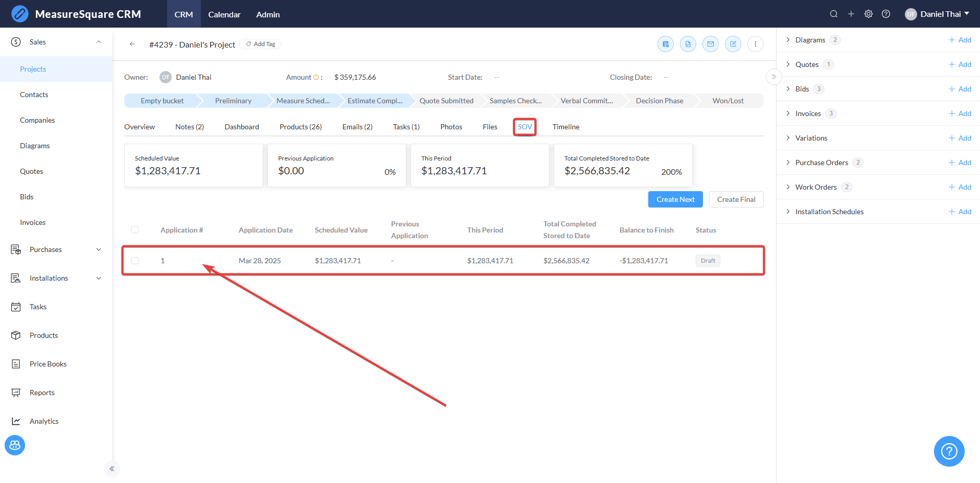Click the envelope email icon in project header
Image resolution: width=980 pixels, height=483 pixels.
711,44
